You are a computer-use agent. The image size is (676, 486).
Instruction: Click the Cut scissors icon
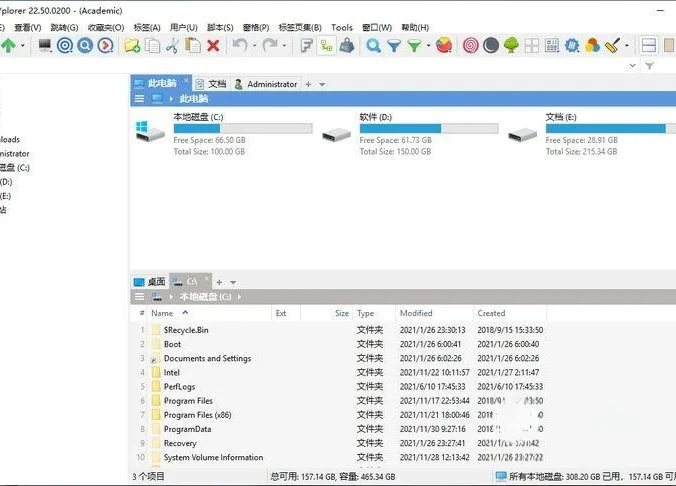pos(172,45)
